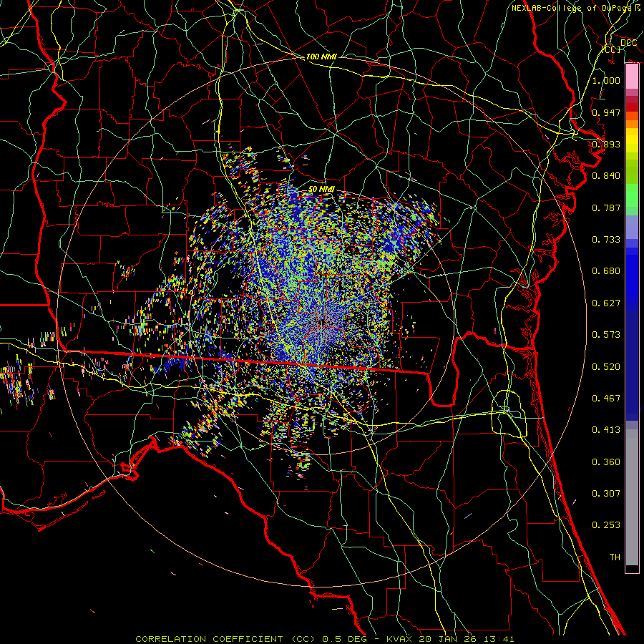Screen dimensions: 644x644
Task: Select the "0.573" legend value
Action: 606,335
